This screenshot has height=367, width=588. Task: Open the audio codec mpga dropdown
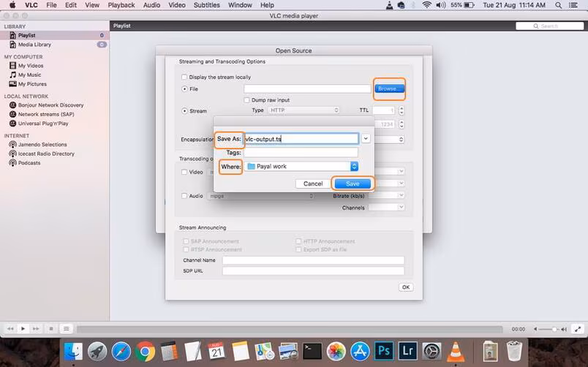click(260, 196)
